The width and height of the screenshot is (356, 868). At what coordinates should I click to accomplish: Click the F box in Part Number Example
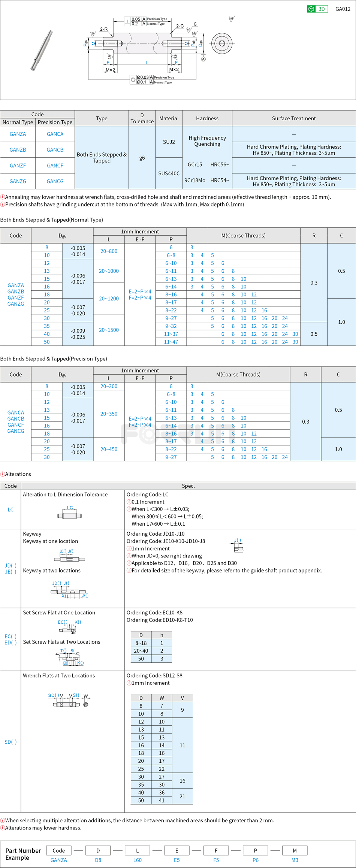[216, 850]
